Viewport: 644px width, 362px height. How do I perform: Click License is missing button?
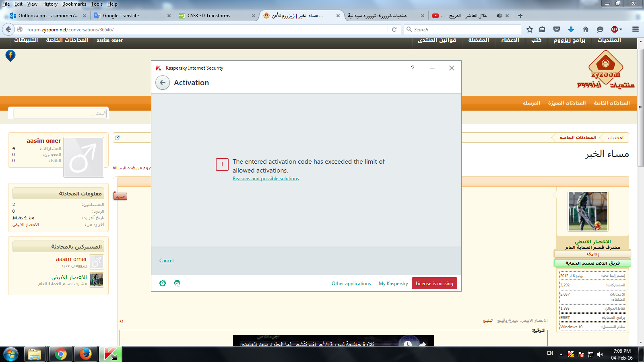click(x=434, y=283)
